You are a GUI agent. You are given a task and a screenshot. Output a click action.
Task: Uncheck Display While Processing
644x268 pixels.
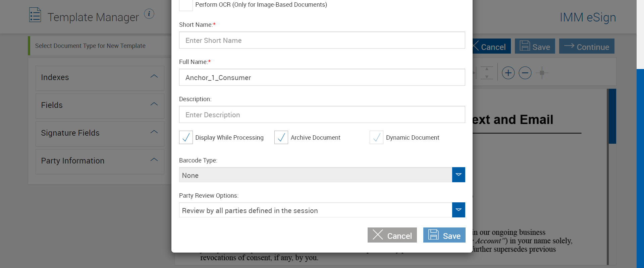[x=186, y=137]
